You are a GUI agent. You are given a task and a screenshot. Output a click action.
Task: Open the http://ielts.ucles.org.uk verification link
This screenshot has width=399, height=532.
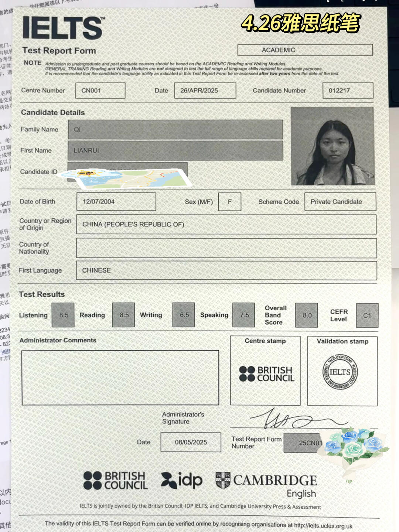coord(323,526)
